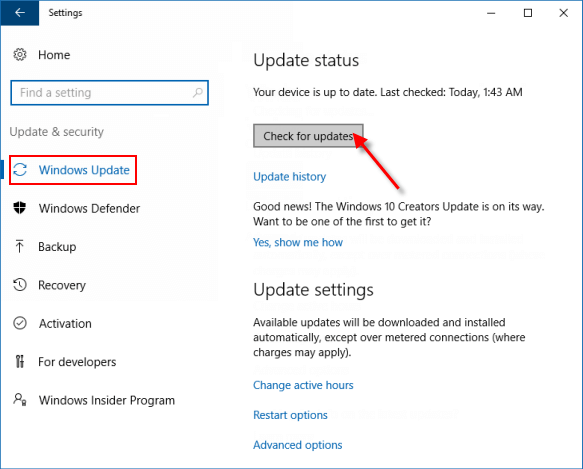Screen dimensions: 583x469
Task: Click the Update settings heading
Action: point(313,290)
